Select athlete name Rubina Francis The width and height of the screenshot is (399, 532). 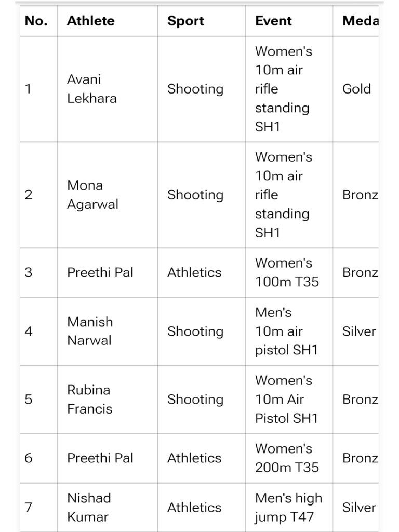[x=89, y=399]
